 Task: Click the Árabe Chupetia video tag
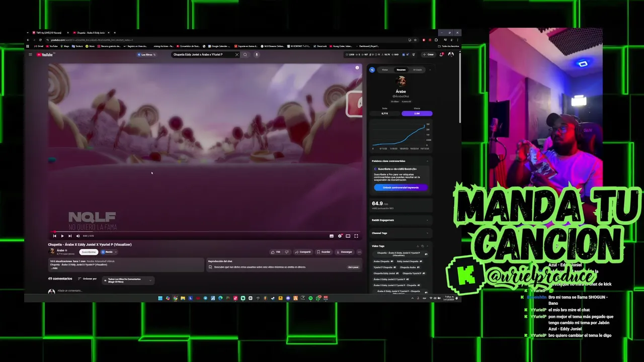tap(383, 261)
